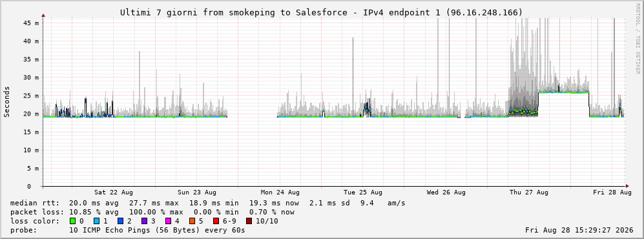
Task: Click the light blue loss color 1 swatch
Action: click(x=96, y=221)
